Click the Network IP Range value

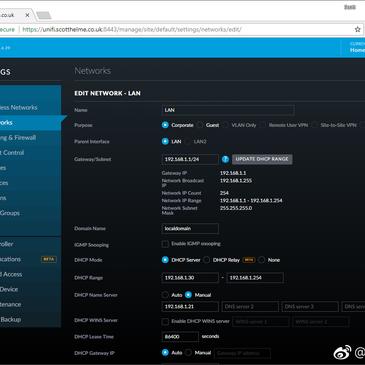pyautogui.click(x=251, y=200)
